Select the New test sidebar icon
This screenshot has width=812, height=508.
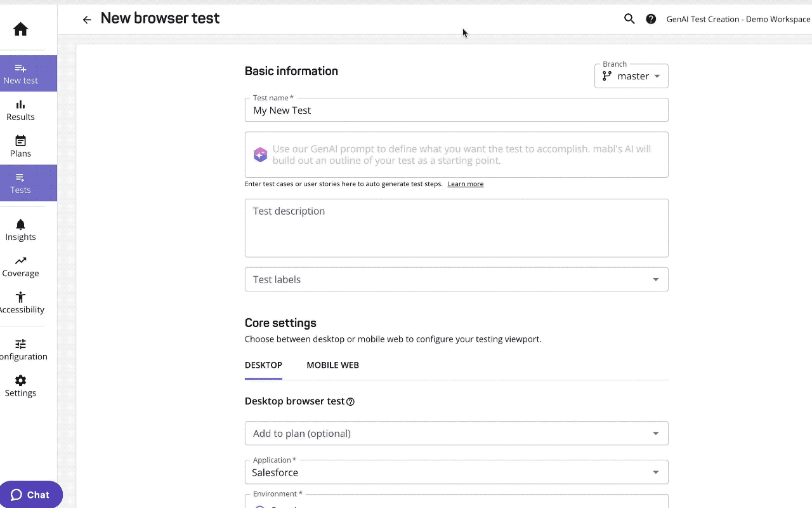20,68
